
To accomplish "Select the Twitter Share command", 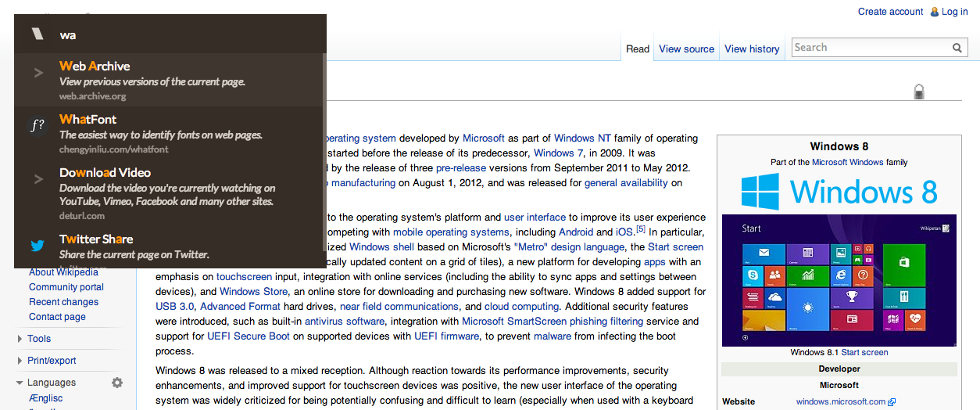I will (167, 246).
